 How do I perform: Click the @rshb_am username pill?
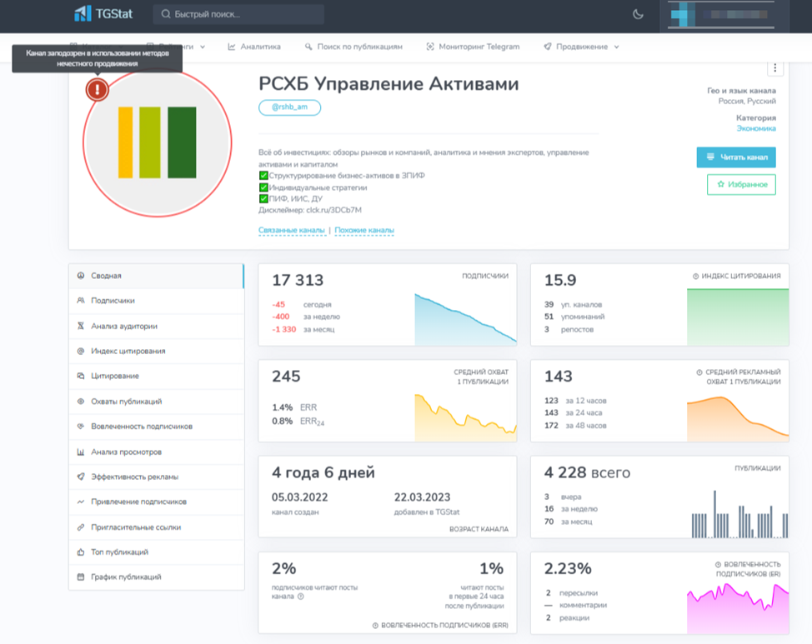pyautogui.click(x=289, y=107)
